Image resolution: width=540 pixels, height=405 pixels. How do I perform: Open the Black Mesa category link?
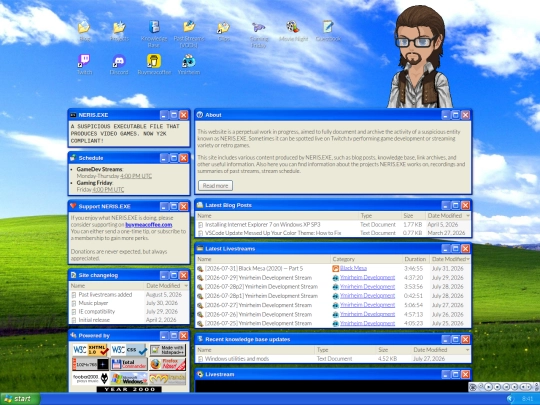(x=353, y=268)
